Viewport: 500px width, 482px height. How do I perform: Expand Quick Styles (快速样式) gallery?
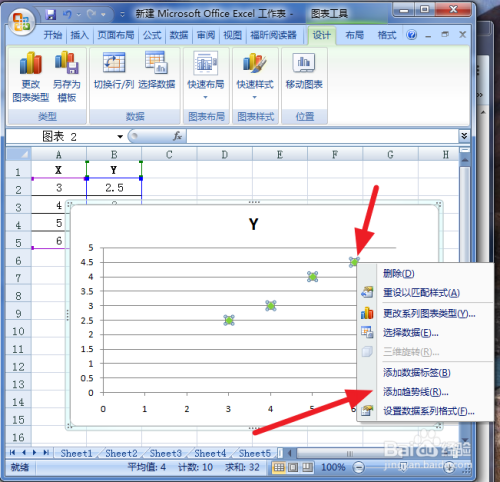(255, 75)
